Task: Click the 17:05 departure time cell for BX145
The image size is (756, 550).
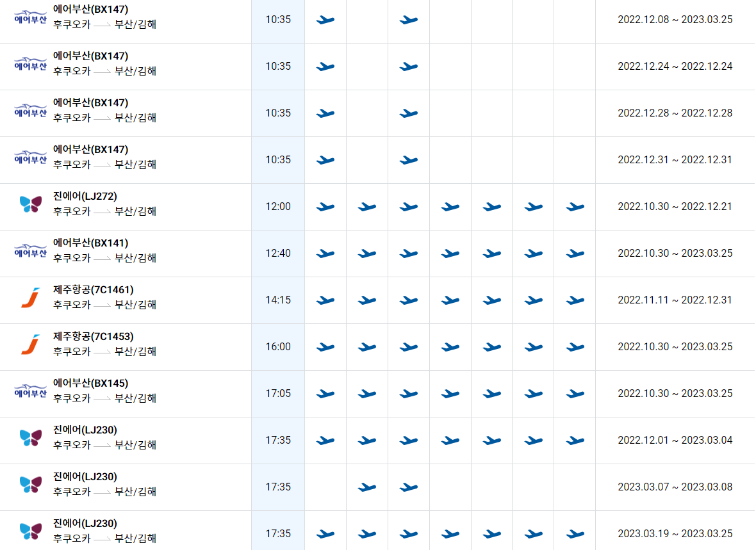Action: pyautogui.click(x=277, y=393)
